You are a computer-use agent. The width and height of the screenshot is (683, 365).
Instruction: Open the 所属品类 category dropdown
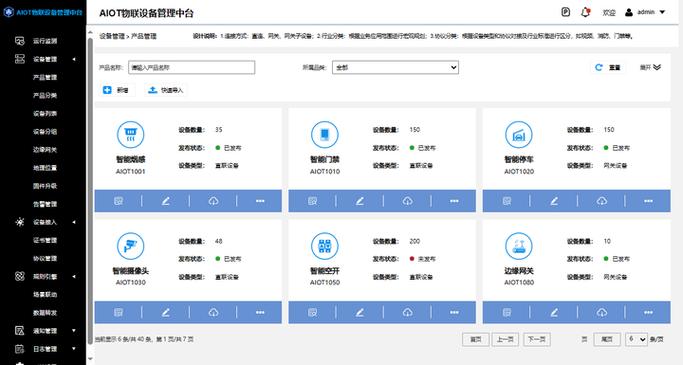point(396,67)
